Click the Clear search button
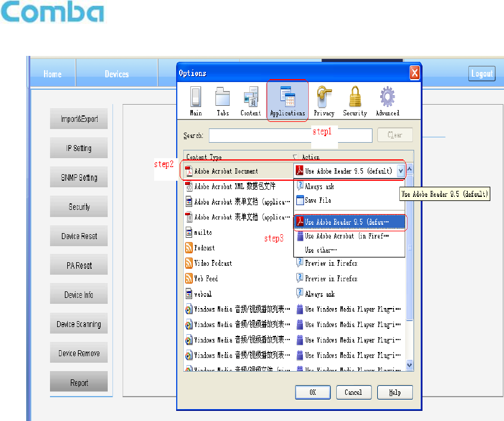 pyautogui.click(x=395, y=135)
